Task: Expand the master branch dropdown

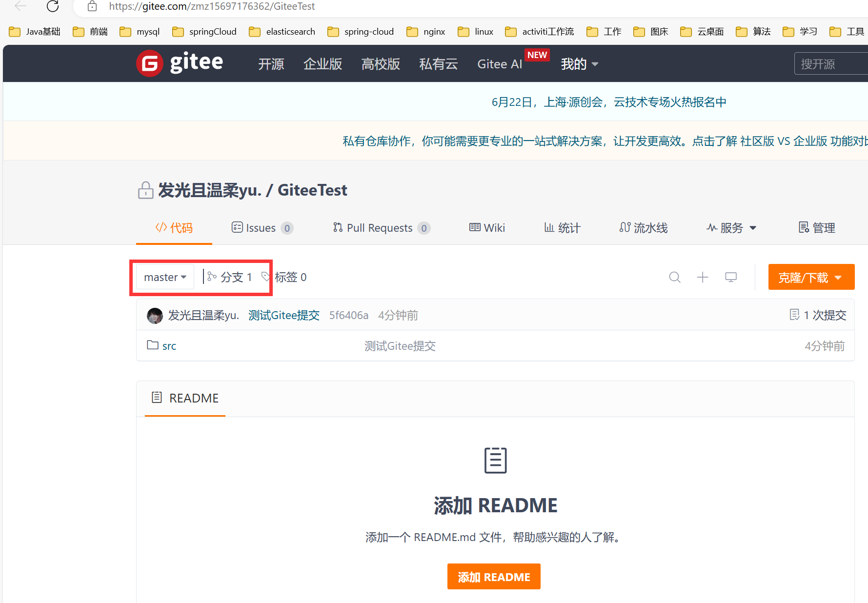Action: tap(165, 277)
